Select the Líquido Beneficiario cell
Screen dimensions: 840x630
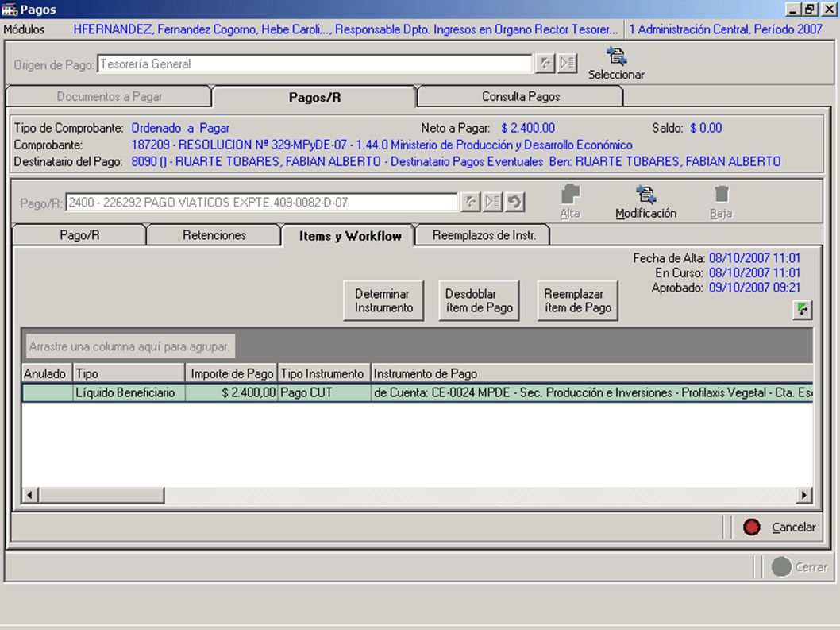[129, 392]
